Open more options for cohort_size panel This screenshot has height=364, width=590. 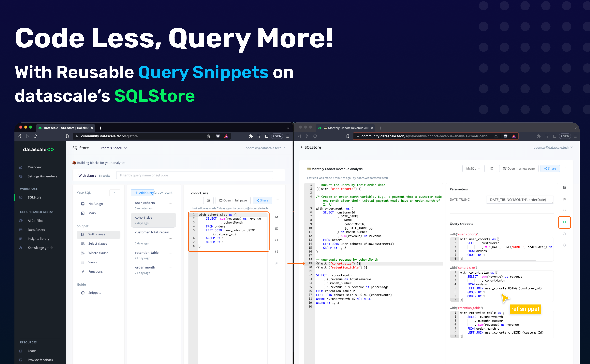(277, 200)
